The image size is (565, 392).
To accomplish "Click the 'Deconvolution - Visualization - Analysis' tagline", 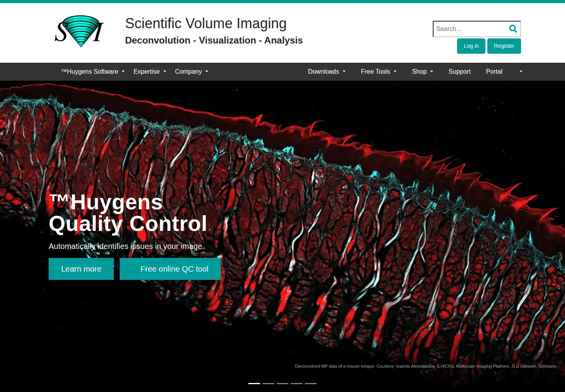I will [x=214, y=40].
